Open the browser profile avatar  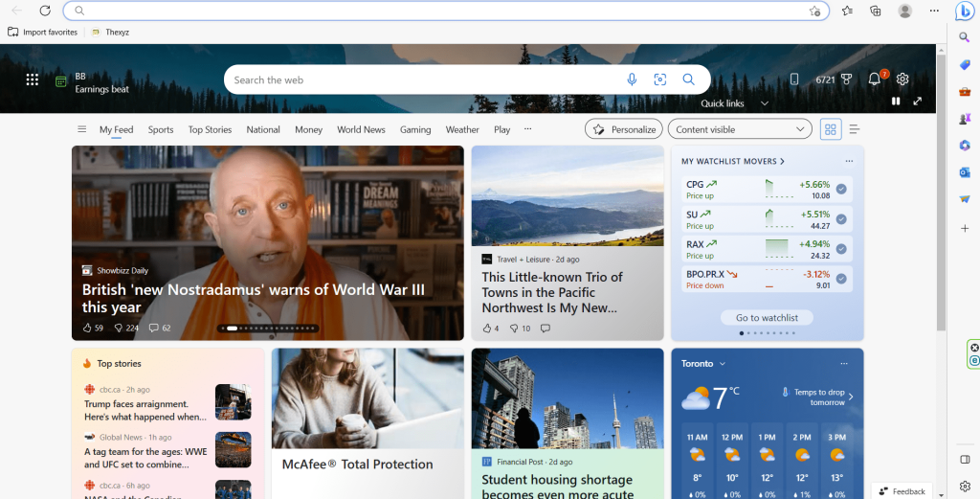pyautogui.click(x=904, y=11)
